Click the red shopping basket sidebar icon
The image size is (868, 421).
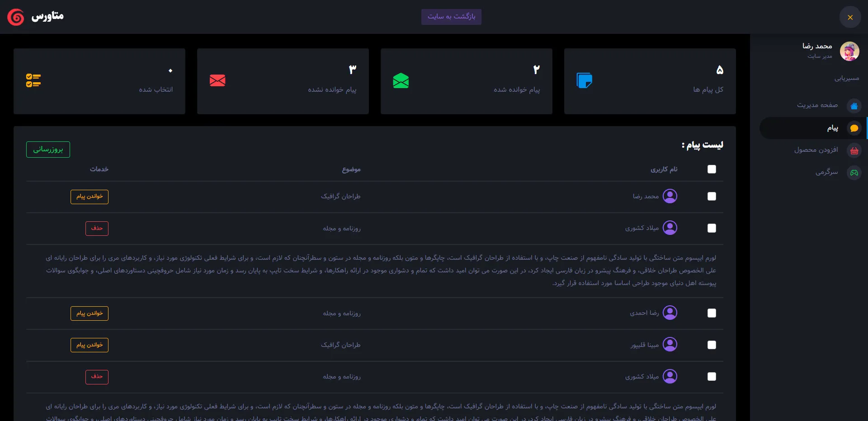[854, 151]
